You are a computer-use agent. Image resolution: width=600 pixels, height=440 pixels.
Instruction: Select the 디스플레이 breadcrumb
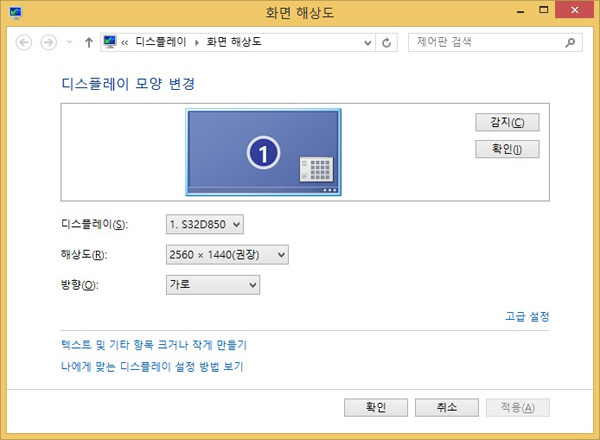tap(161, 42)
